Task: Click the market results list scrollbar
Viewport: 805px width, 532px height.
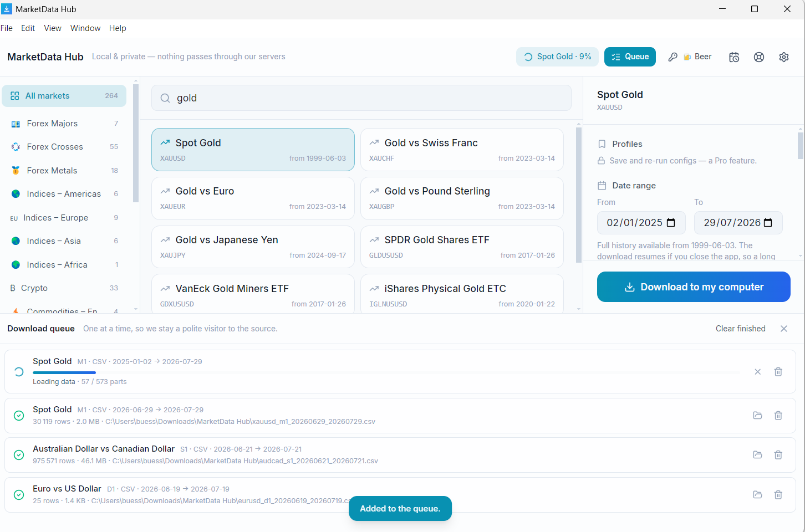Action: [x=579, y=194]
